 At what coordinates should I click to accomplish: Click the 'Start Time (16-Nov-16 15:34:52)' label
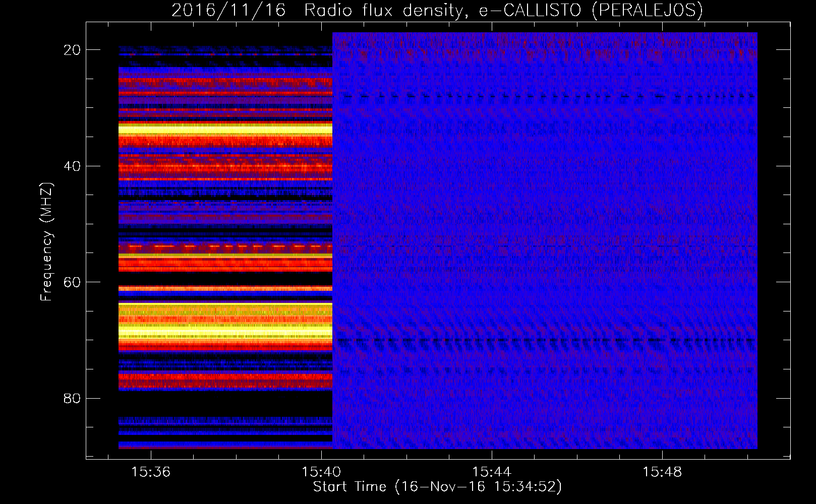(x=437, y=487)
